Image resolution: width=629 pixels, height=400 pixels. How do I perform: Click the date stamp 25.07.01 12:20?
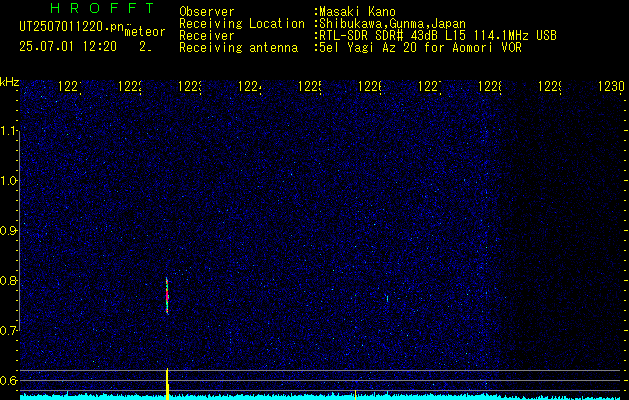pos(68,47)
